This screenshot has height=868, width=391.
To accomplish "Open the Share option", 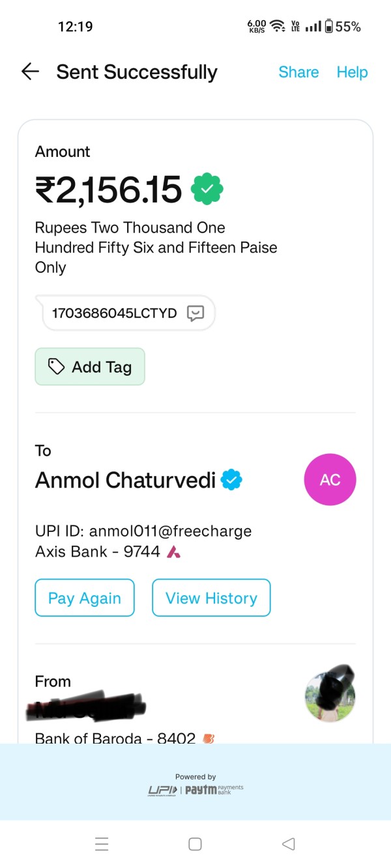I will [298, 72].
